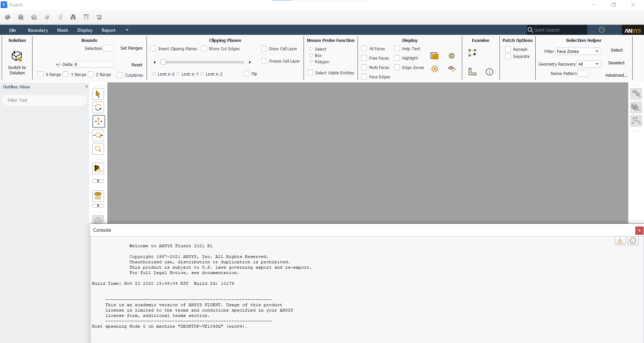Open the Mesh tab

(x=62, y=30)
